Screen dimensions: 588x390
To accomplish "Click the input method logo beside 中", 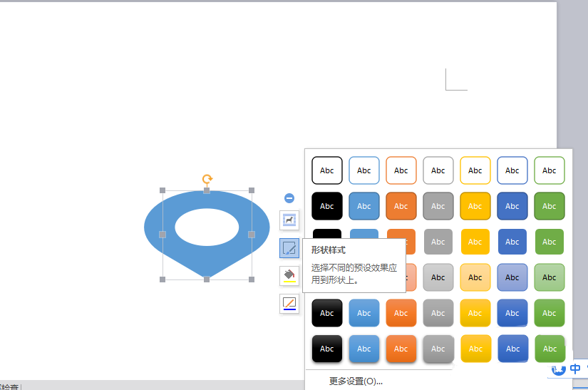I will coord(559,369).
